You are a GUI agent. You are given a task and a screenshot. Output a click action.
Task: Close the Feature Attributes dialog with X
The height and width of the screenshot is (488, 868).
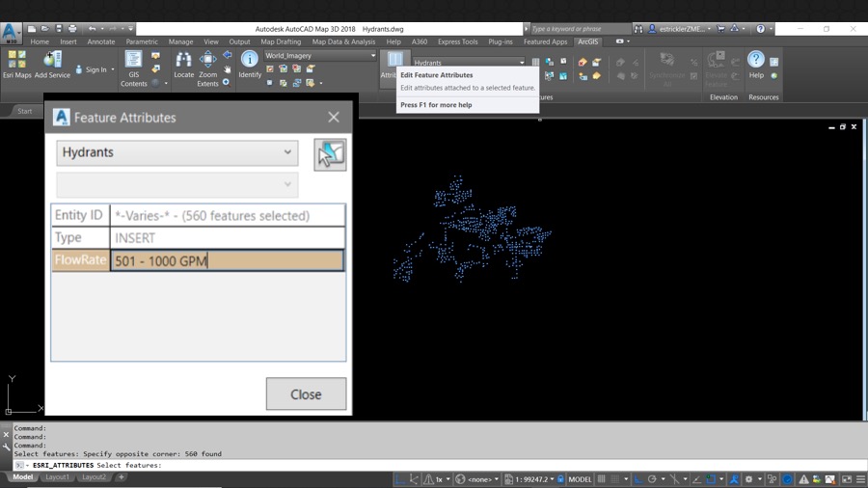(x=334, y=118)
